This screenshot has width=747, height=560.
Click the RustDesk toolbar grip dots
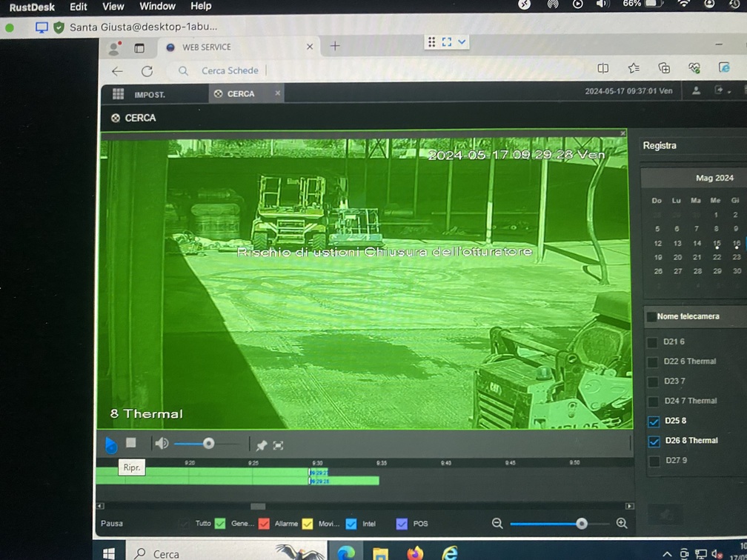pyautogui.click(x=431, y=42)
